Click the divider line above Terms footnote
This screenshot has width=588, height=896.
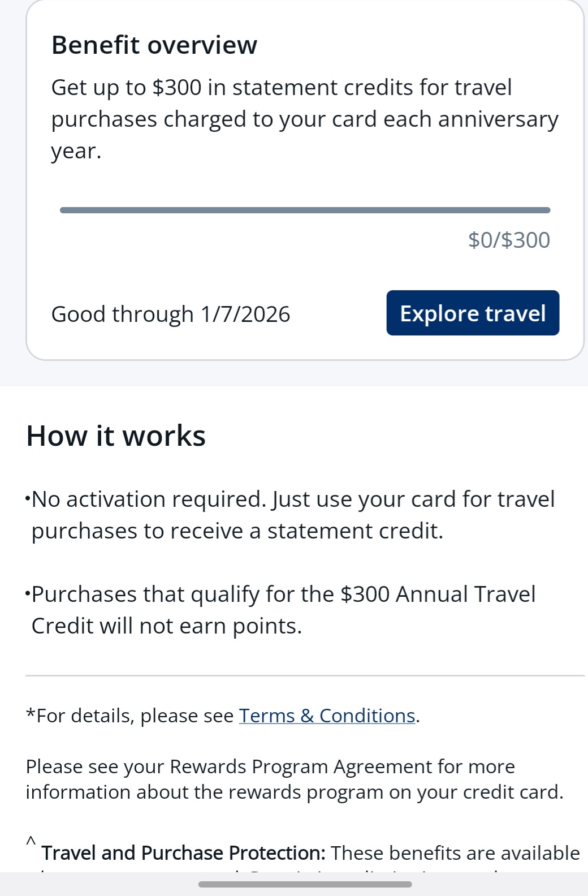305,675
